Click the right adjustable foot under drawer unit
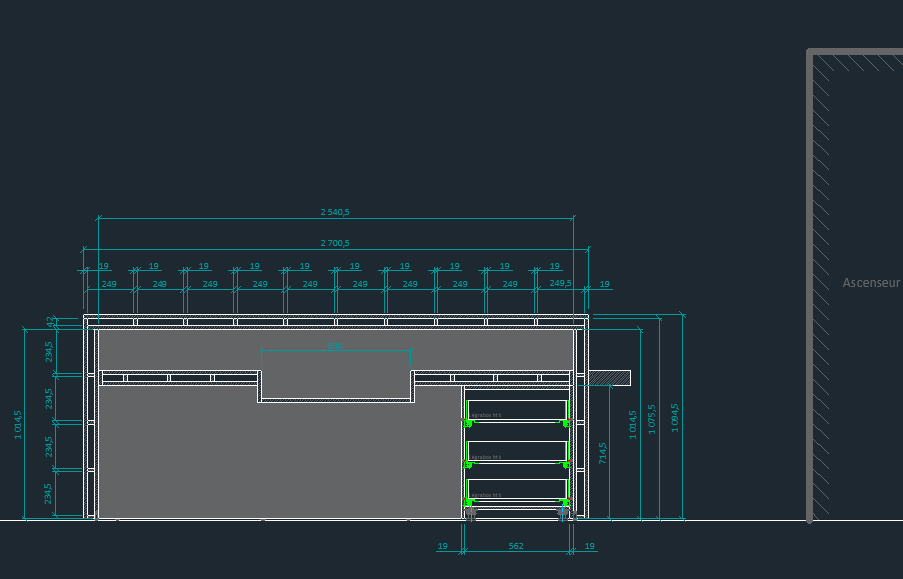The image size is (903, 579). pyautogui.click(x=562, y=512)
